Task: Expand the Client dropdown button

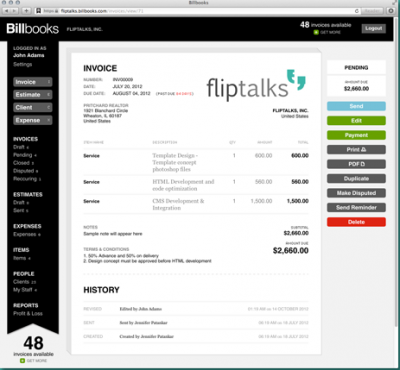Action: 33,107
